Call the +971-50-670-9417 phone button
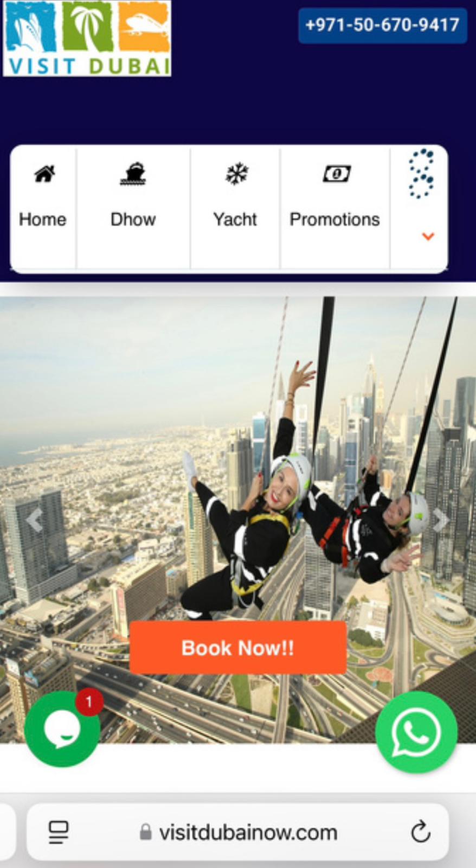 click(382, 25)
